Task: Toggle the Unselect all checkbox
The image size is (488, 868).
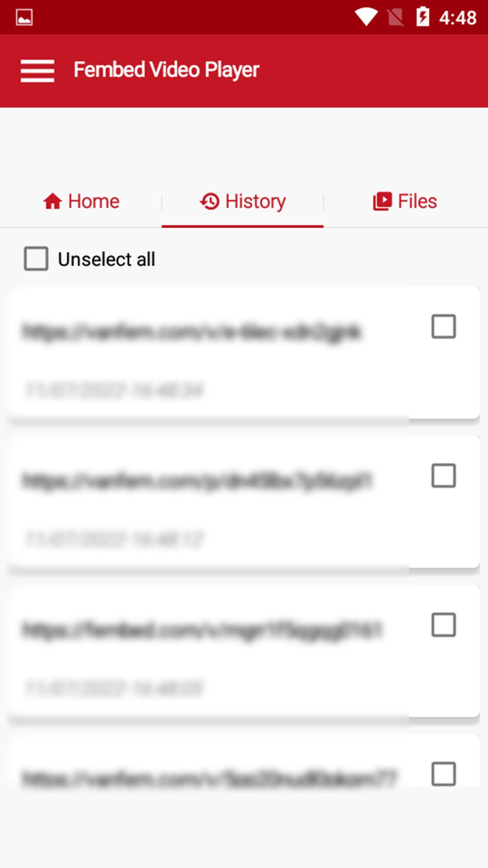Action: click(x=36, y=259)
